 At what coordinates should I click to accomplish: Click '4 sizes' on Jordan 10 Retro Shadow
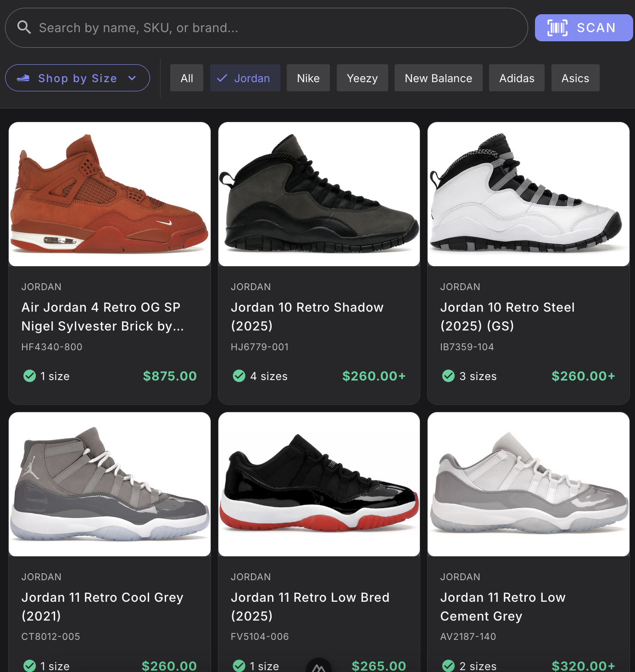(x=269, y=376)
